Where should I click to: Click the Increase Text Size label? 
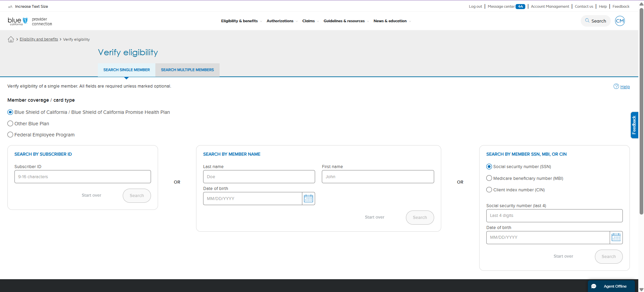coord(32,6)
